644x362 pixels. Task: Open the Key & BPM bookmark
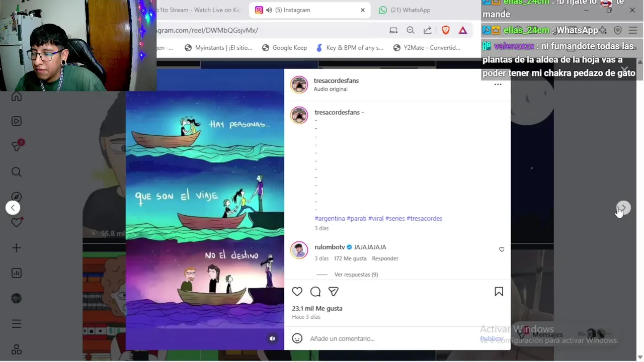coord(350,48)
